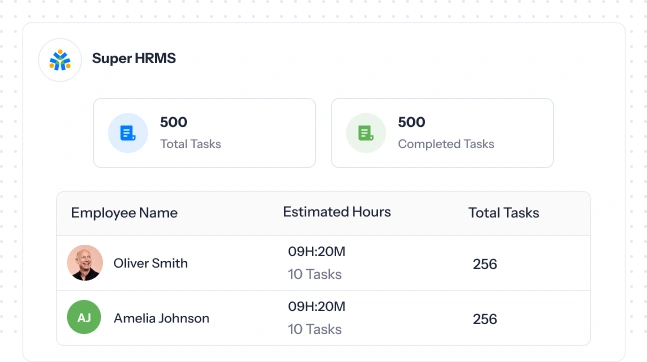Screen dimensions: 647x362
Task: Select Amelia Johnson's 09H:20M estimated hours
Action: (316, 306)
